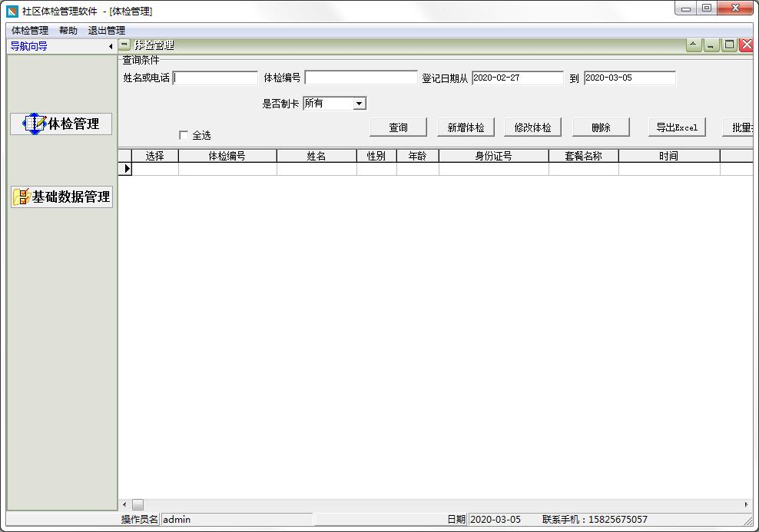Focus the 体检编号 input field

[361, 78]
